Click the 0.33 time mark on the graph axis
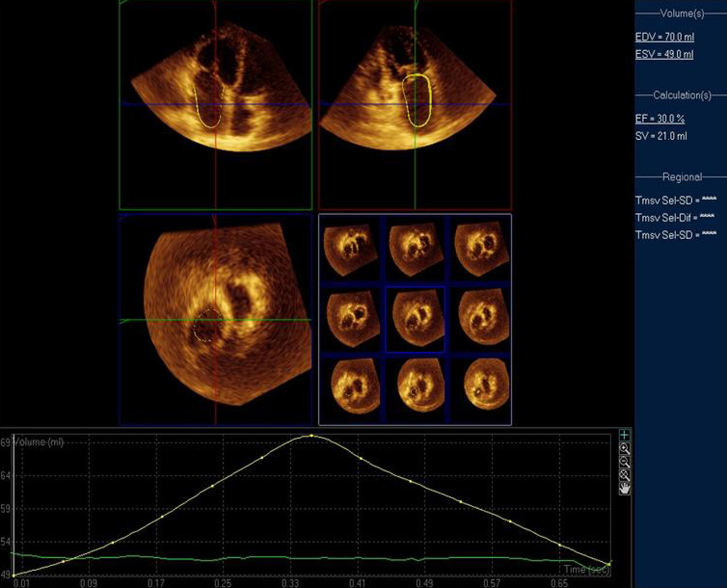 (290, 584)
